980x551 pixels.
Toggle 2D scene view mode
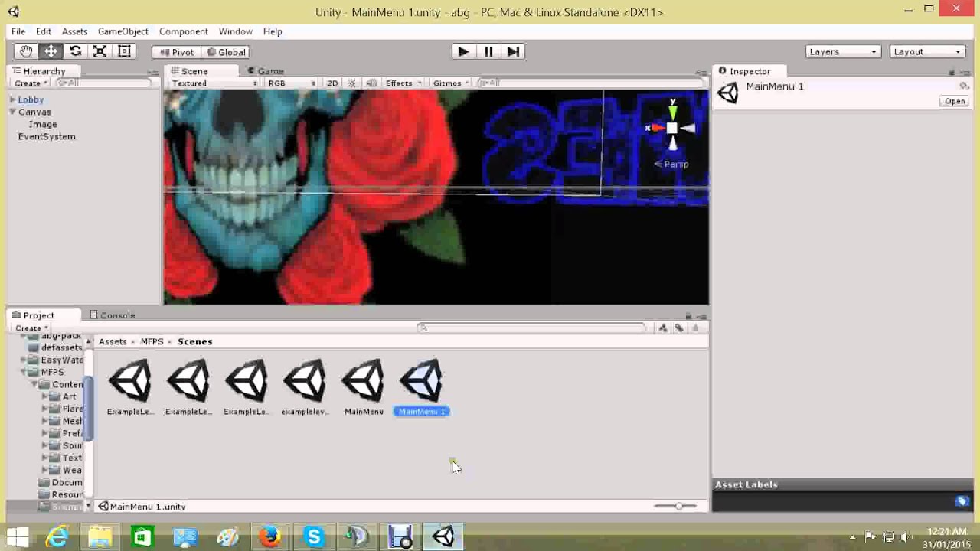[x=332, y=83]
